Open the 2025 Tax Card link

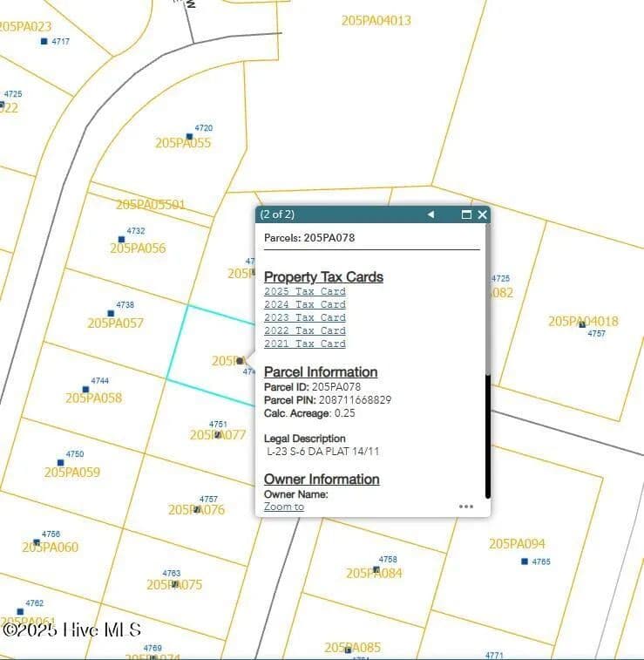point(305,292)
